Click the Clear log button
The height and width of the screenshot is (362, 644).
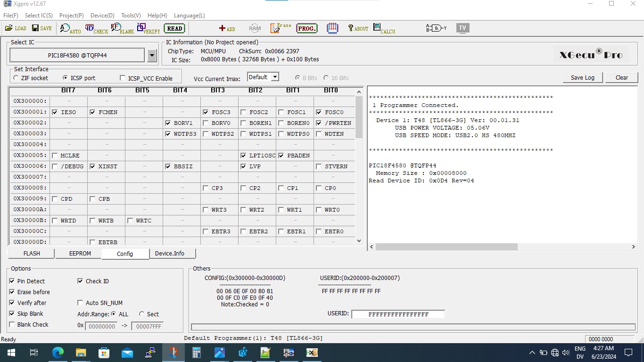click(622, 78)
